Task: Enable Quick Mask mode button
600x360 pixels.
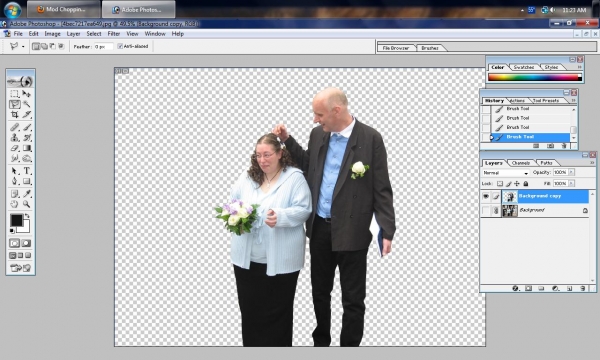Action: [x=26, y=243]
